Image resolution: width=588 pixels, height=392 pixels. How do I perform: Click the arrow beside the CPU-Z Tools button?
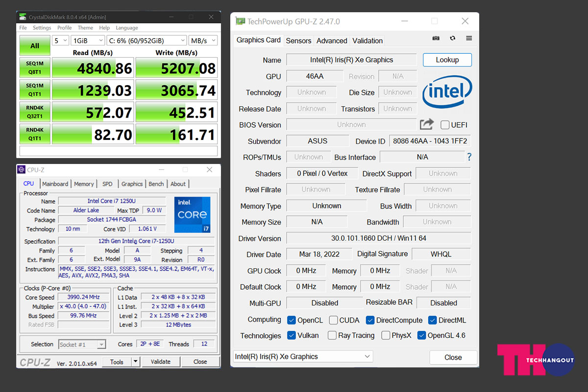tap(135, 362)
